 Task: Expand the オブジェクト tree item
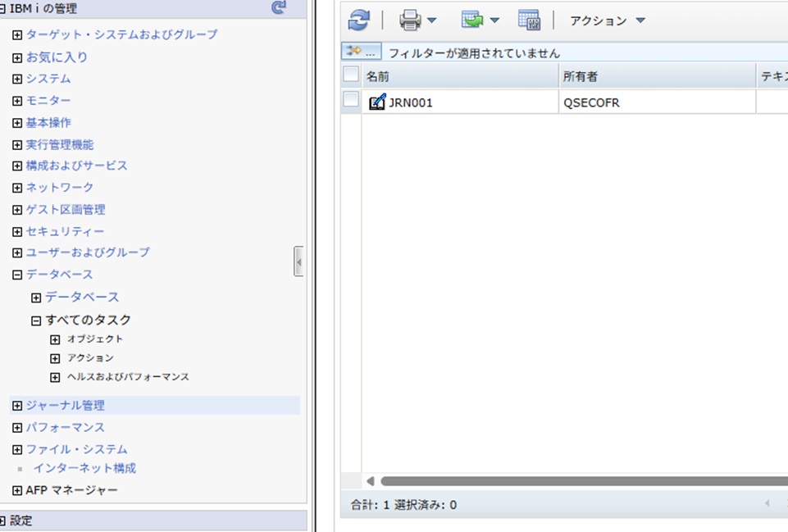click(56, 339)
